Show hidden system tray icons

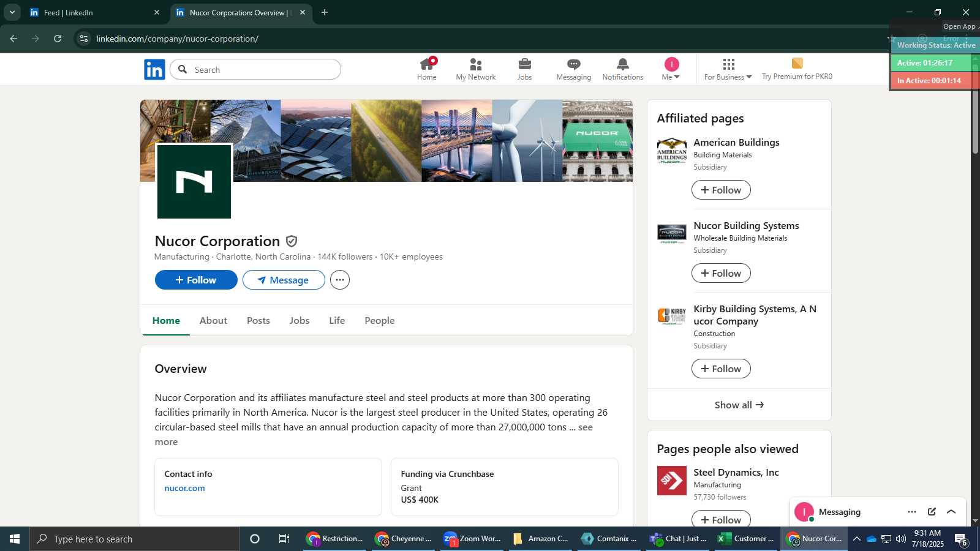pyautogui.click(x=857, y=539)
